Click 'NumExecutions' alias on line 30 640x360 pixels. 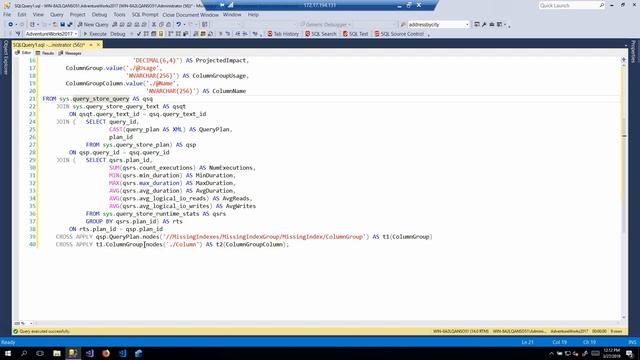231,168
